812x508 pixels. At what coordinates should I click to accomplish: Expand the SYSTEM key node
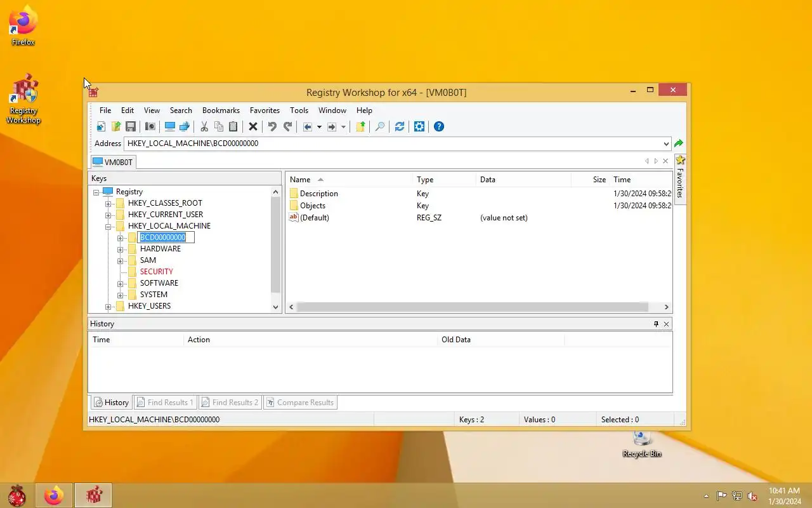(x=121, y=295)
